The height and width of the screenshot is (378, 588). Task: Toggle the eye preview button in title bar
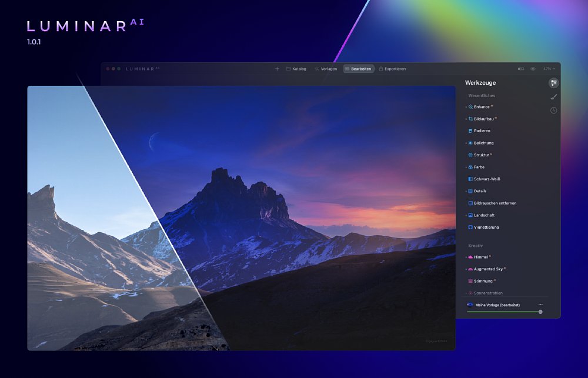pos(533,69)
